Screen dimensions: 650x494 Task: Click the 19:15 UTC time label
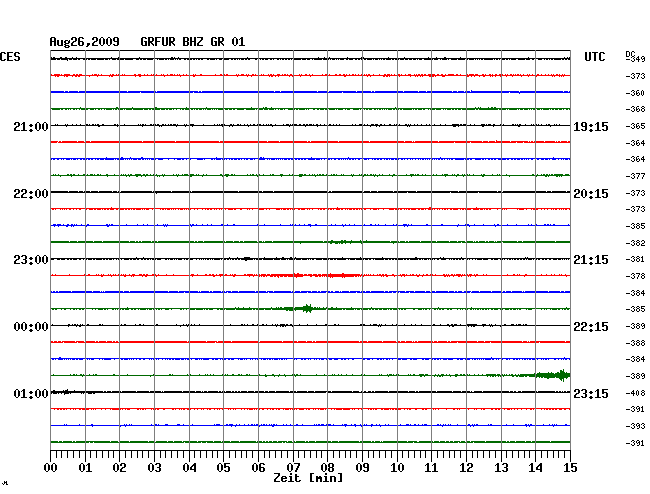[591, 126]
